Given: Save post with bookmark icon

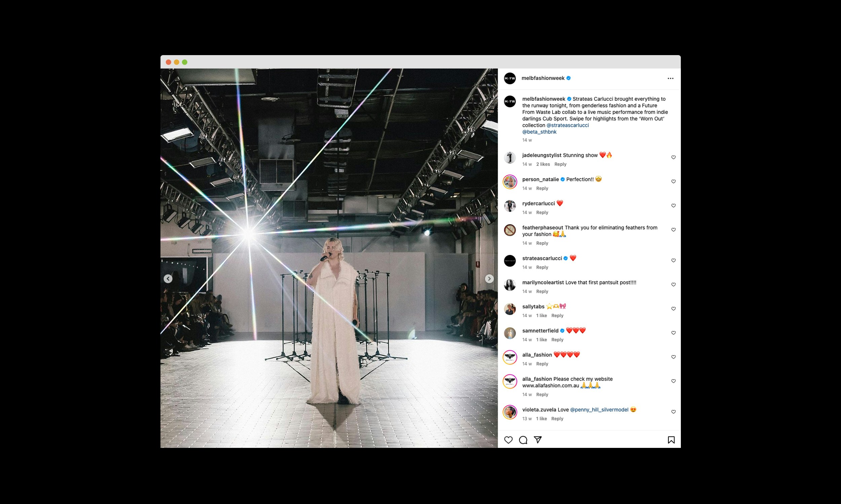Looking at the screenshot, I should point(671,440).
